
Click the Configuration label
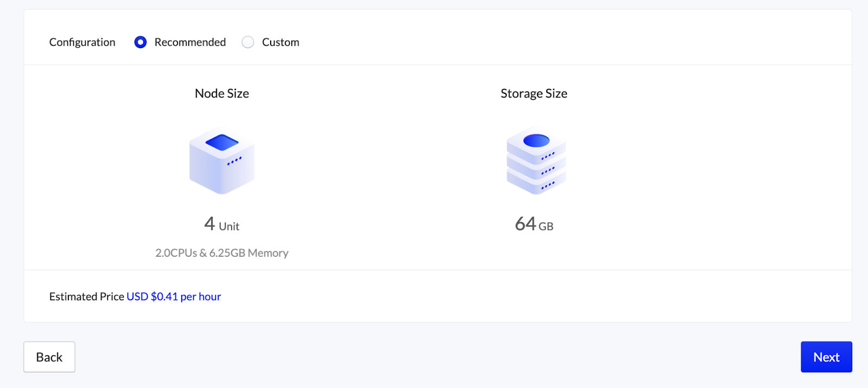[x=82, y=42]
